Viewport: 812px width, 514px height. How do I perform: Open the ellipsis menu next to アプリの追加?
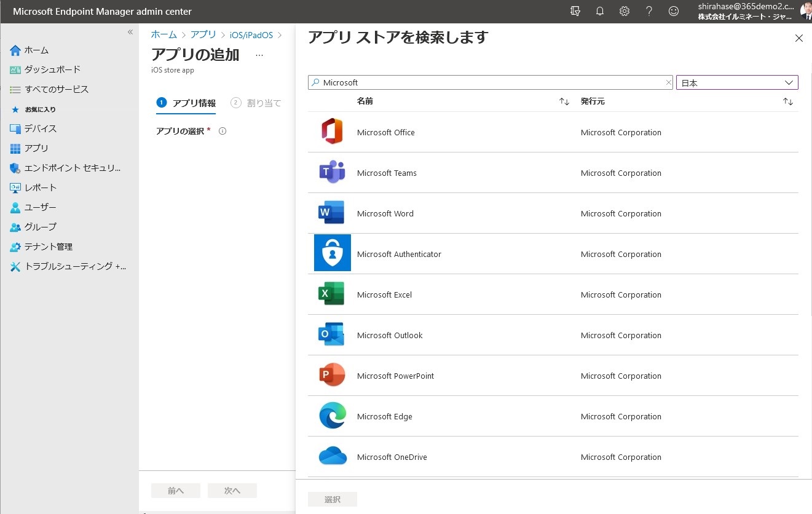tap(259, 55)
